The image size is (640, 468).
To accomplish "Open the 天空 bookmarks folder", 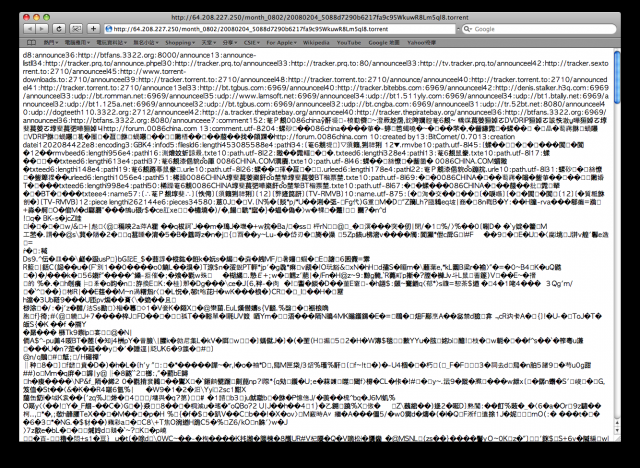I will (209, 42).
